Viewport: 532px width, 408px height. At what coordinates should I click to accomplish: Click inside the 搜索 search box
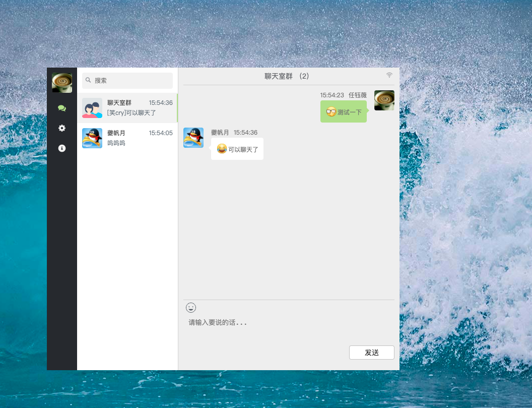coord(127,81)
